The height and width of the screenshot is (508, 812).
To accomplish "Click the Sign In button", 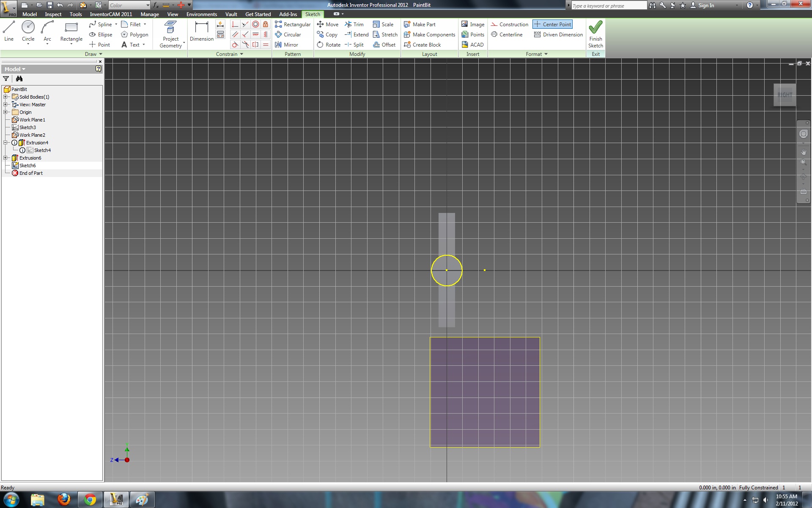I will tap(702, 5).
